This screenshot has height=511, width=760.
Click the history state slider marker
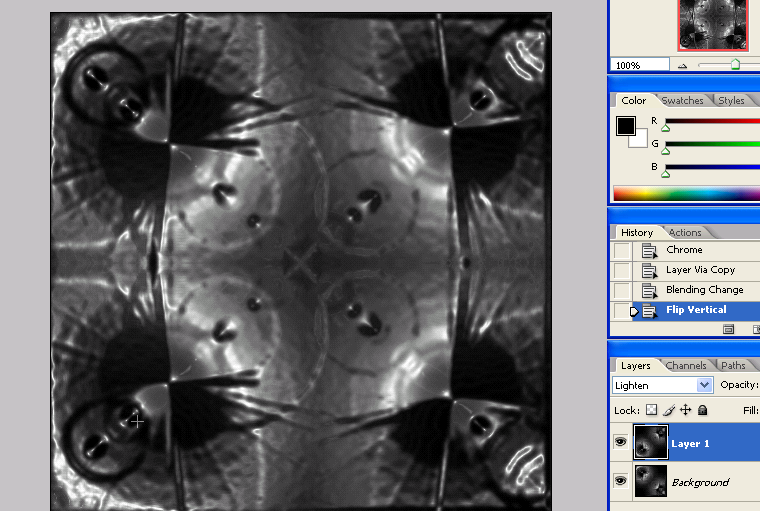coord(633,311)
